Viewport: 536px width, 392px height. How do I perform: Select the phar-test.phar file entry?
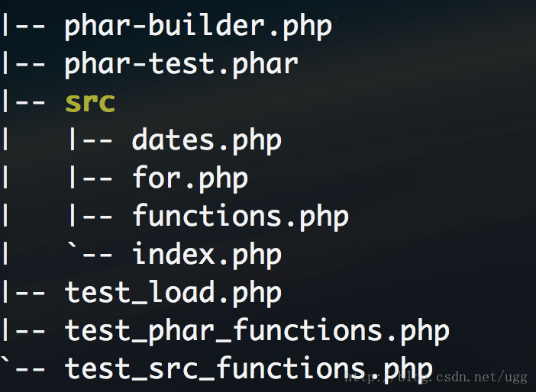[x=181, y=64]
